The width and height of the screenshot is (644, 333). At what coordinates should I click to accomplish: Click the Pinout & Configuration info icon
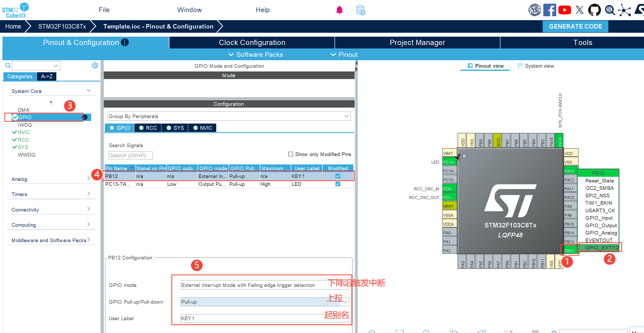tap(125, 42)
